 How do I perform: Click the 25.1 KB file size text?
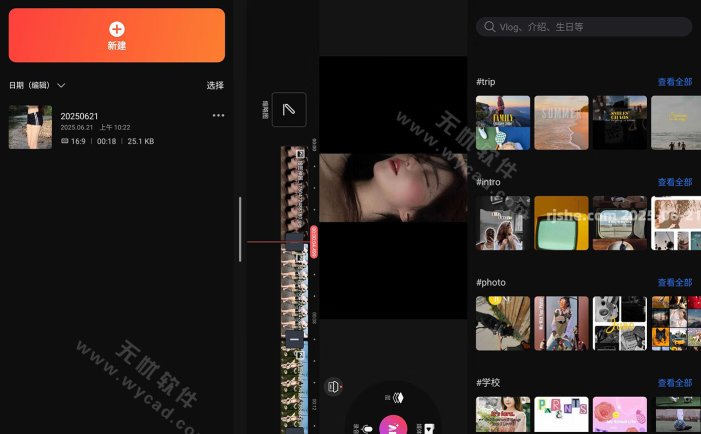pos(140,141)
